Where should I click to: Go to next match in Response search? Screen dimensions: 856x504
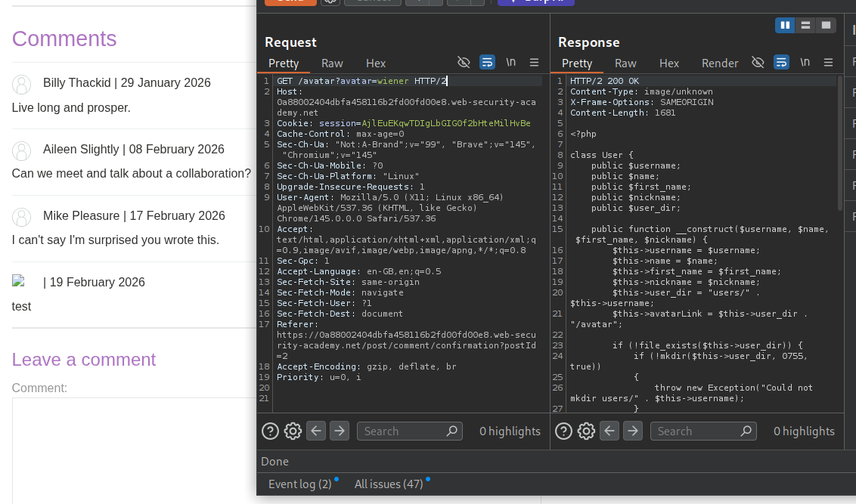632,431
